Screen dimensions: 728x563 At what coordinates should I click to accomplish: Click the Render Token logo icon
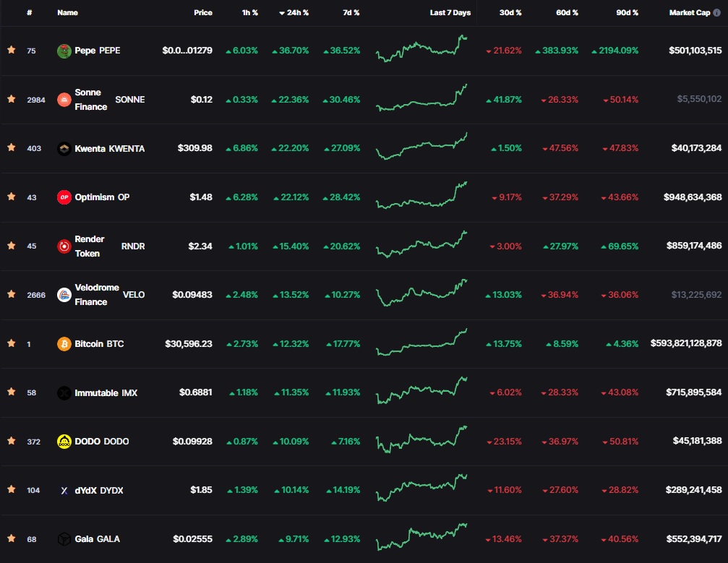coord(64,246)
